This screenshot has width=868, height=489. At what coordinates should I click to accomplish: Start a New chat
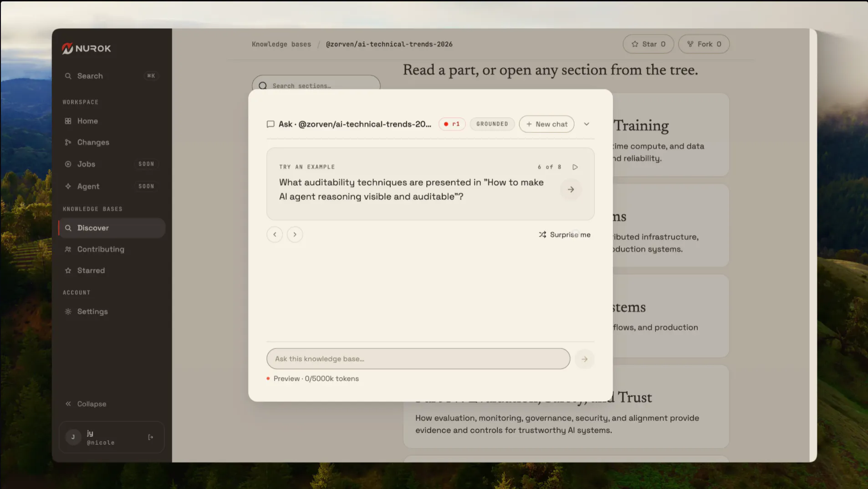(x=546, y=124)
